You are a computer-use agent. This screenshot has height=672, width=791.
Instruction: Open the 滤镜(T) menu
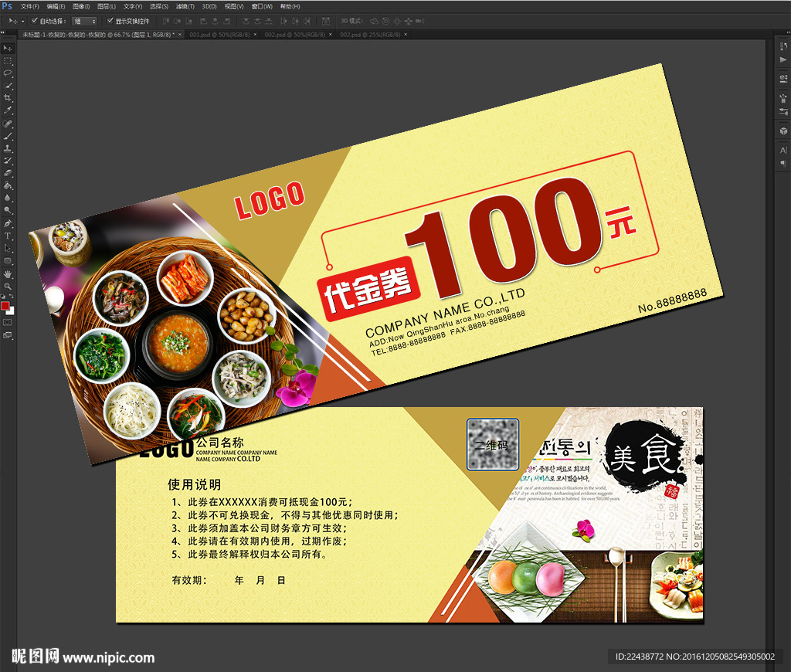coord(184,6)
